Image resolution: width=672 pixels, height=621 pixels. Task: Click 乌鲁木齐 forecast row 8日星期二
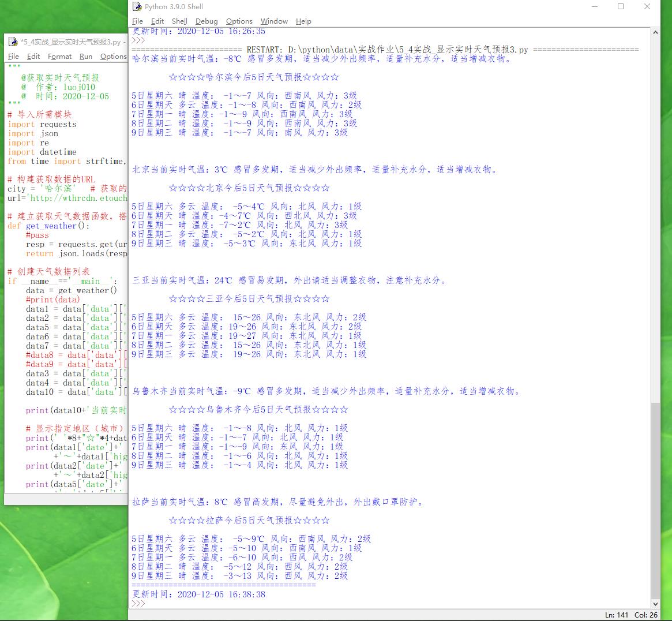pyautogui.click(x=239, y=456)
